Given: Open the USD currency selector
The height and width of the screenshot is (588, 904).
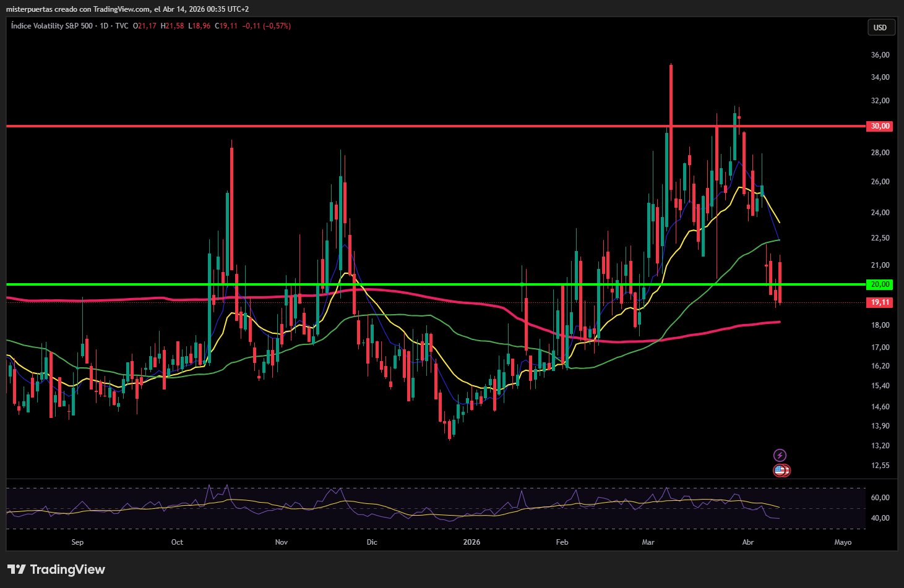Looking at the screenshot, I should tap(880, 27).
